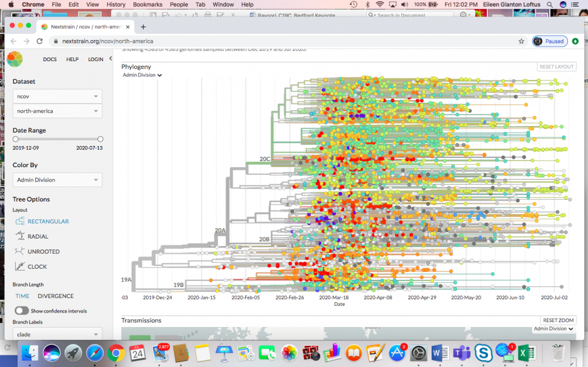
Task: Select the Radial layout icon
Action: point(20,236)
